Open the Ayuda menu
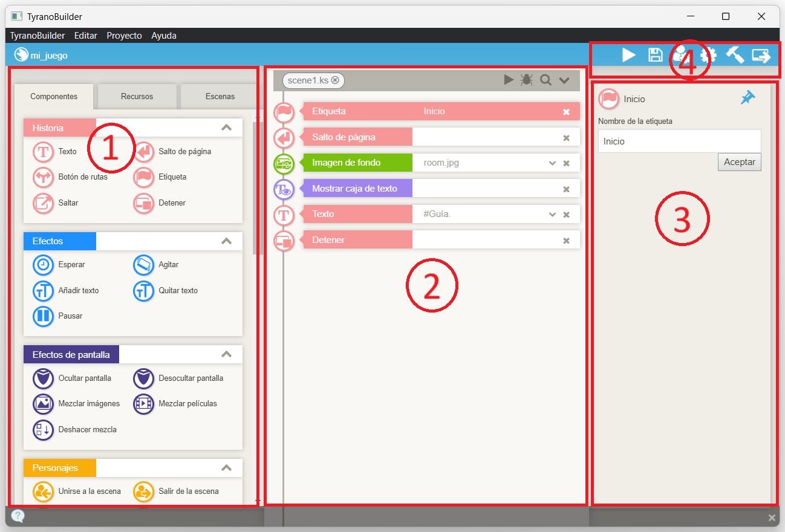Screen dimensions: 785x532 pyautogui.click(x=164, y=36)
